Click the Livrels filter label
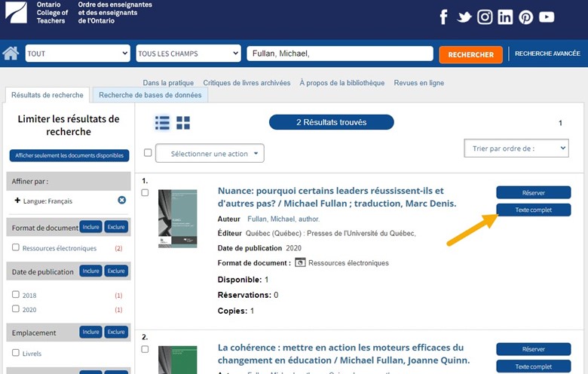Screen dimensions: 588x374 [x=32, y=354]
